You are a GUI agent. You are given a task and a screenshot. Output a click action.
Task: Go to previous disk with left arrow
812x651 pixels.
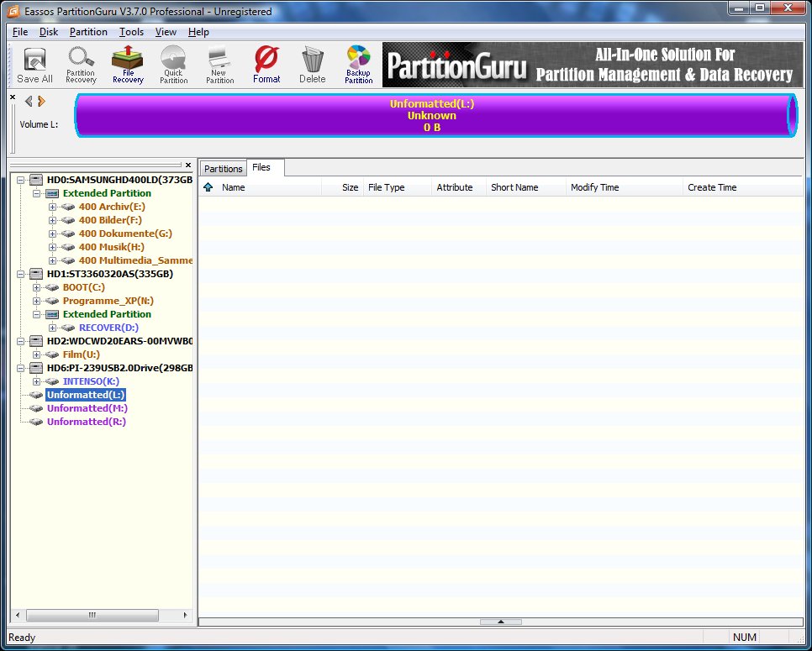(29, 101)
